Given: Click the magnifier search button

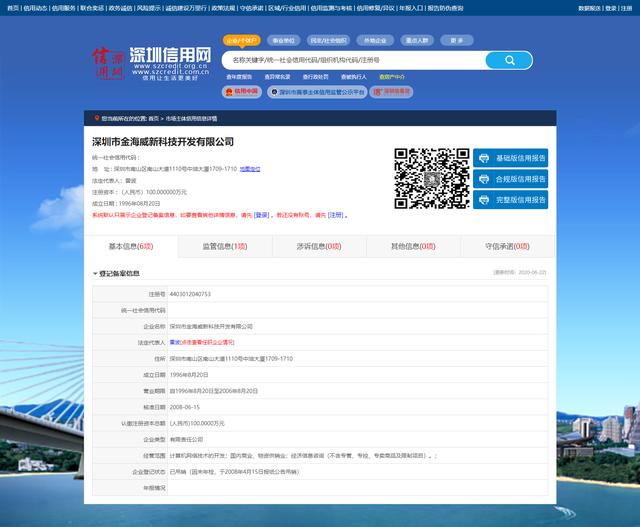Looking at the screenshot, I should (x=509, y=60).
